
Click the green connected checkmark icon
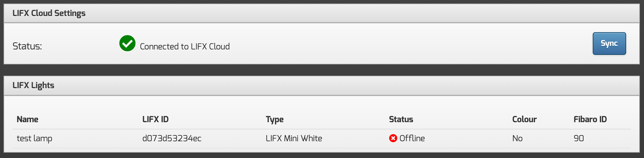(x=127, y=44)
